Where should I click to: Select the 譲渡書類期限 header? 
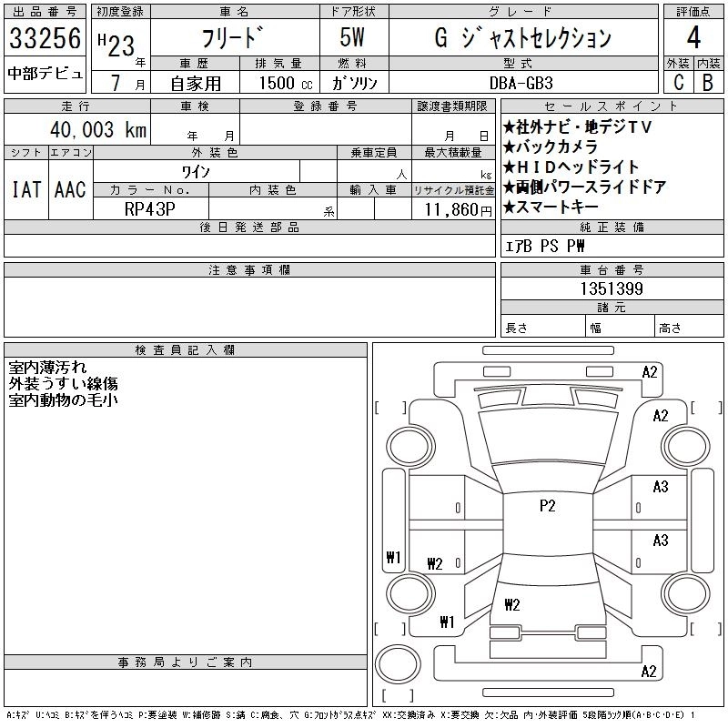pos(452,106)
